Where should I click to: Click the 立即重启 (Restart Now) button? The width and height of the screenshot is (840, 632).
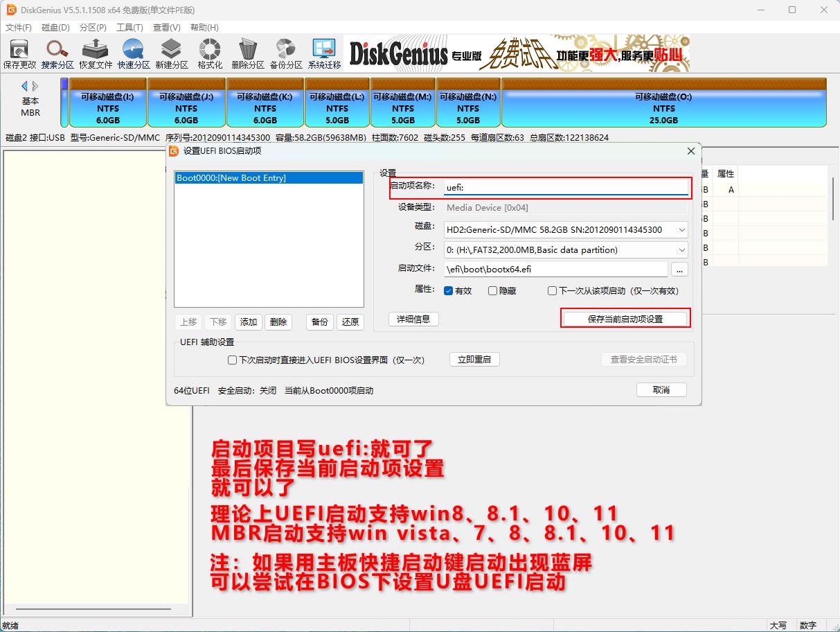(x=474, y=360)
